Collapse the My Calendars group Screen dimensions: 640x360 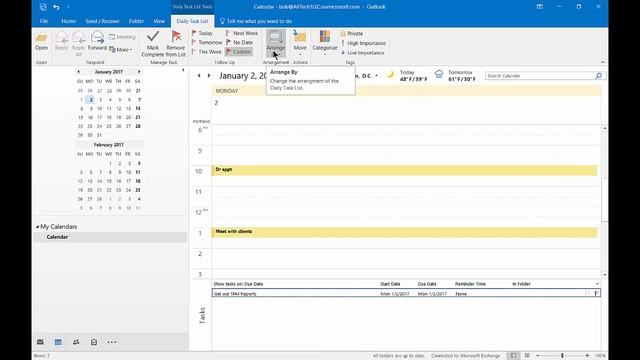[x=37, y=227]
